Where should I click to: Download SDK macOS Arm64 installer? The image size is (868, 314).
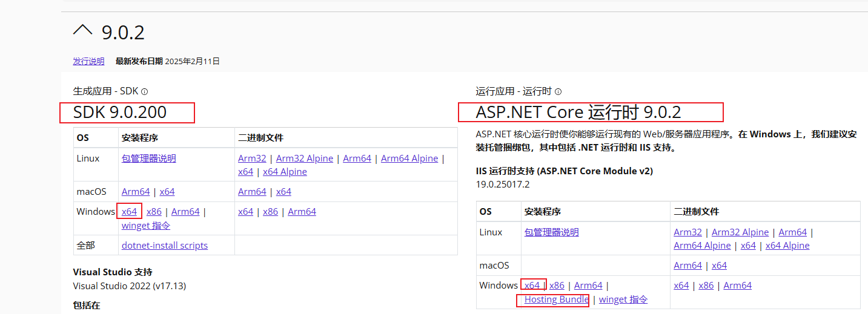[x=136, y=191]
